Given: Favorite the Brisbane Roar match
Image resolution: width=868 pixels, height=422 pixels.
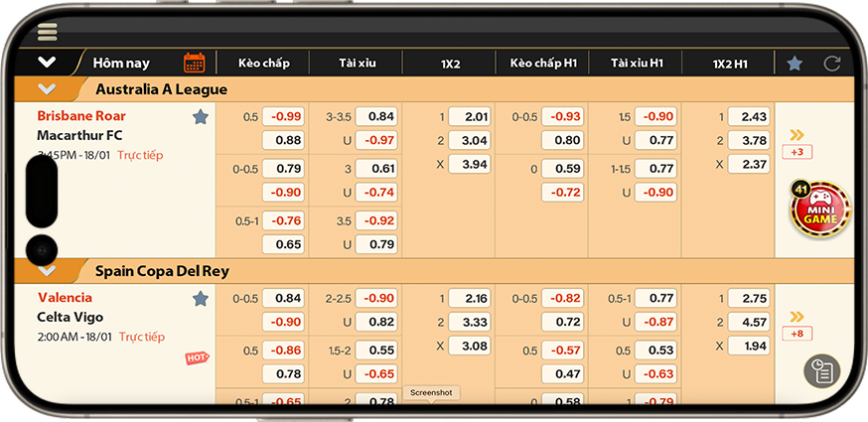Looking at the screenshot, I should point(200,116).
